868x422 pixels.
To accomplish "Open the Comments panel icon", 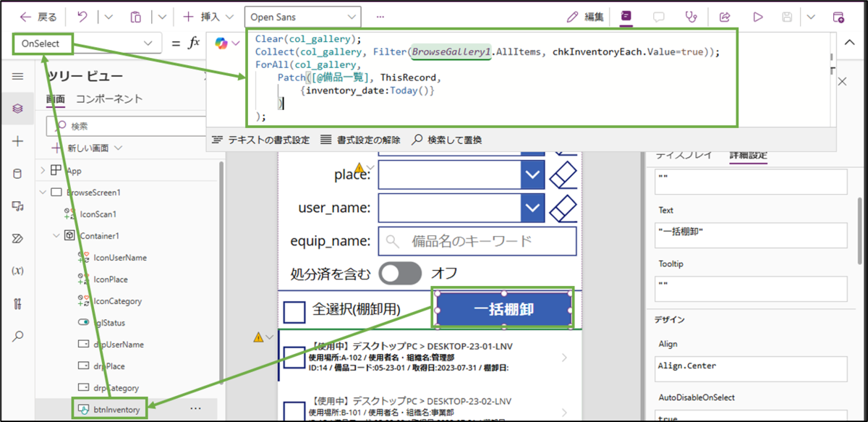I will tap(658, 17).
